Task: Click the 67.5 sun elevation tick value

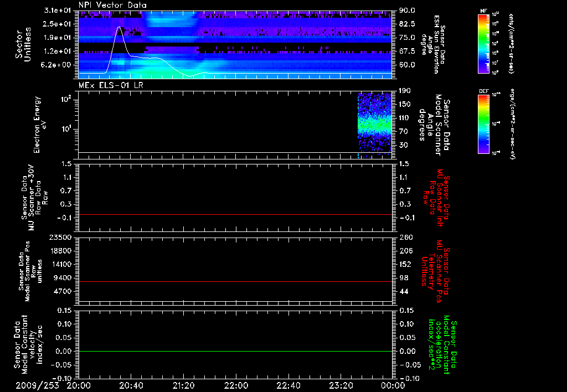Action: click(x=407, y=51)
